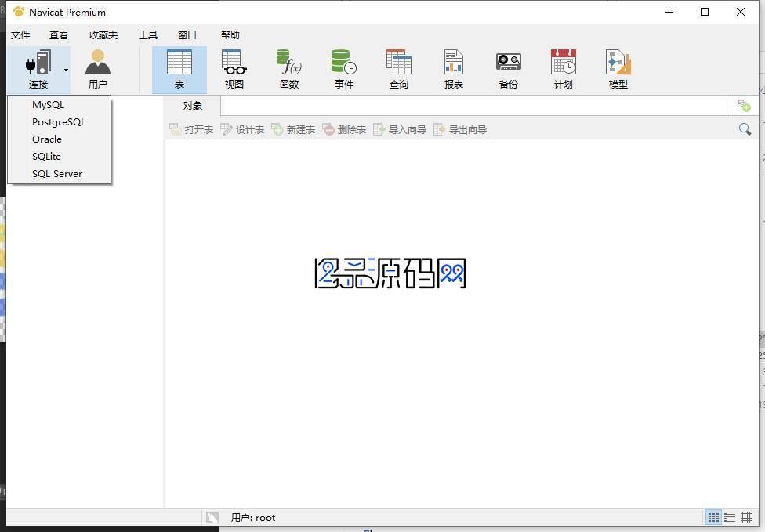The height and width of the screenshot is (532, 765).
Task: Click the magnifier search icon
Action: [745, 129]
